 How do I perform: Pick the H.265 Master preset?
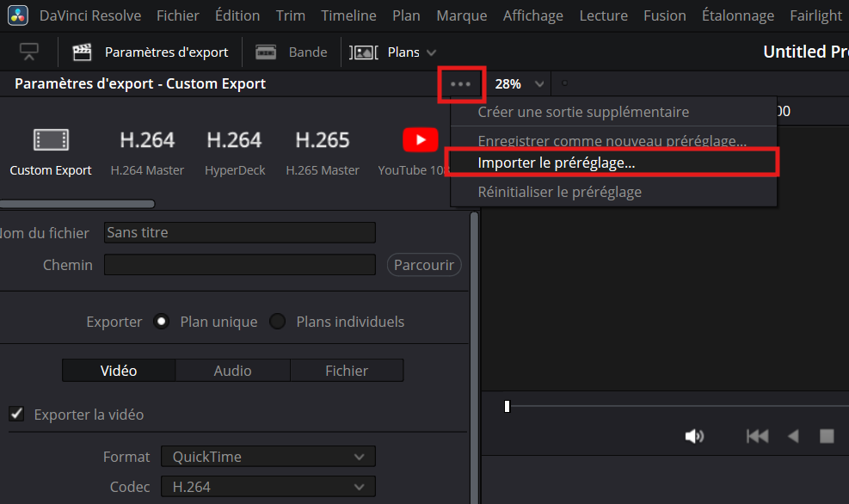(323, 140)
